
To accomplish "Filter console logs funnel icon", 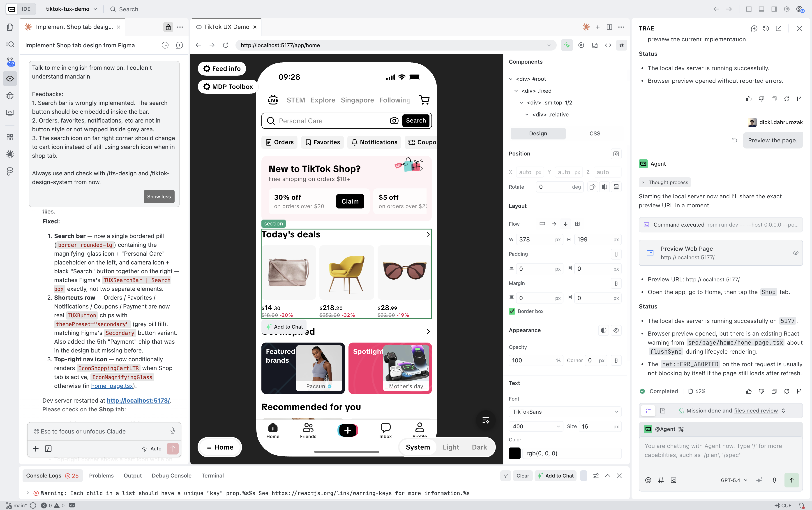I will (x=506, y=476).
